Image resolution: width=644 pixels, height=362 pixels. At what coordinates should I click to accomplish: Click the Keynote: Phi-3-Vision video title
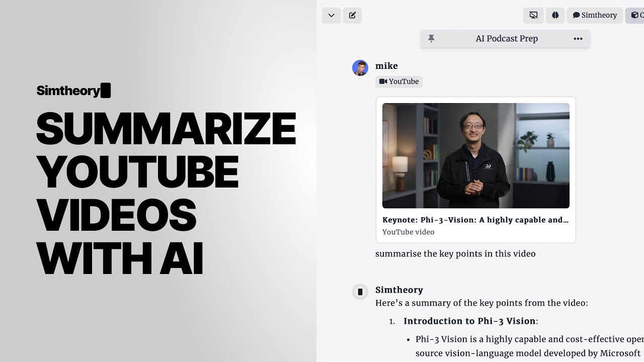point(475,220)
